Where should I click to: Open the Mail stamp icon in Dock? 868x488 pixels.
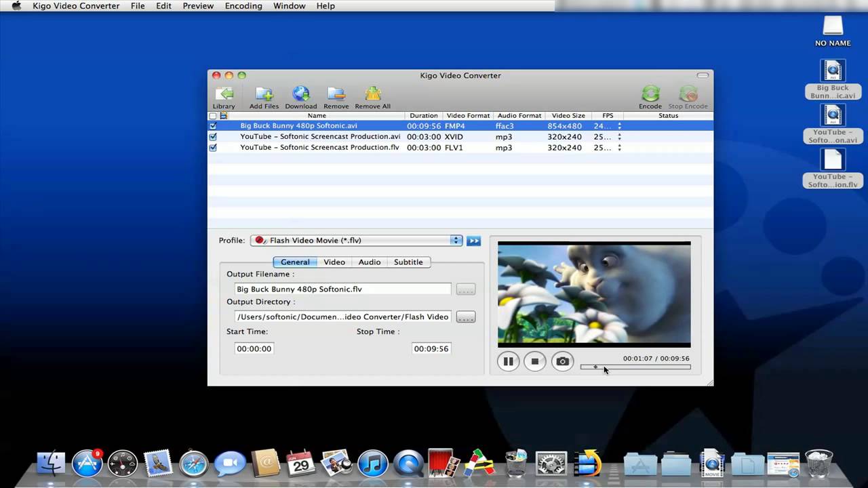(158, 464)
